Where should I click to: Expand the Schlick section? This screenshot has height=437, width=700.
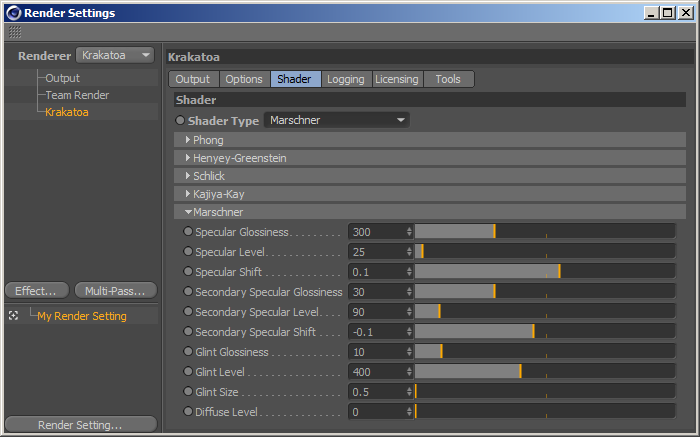[429, 176]
